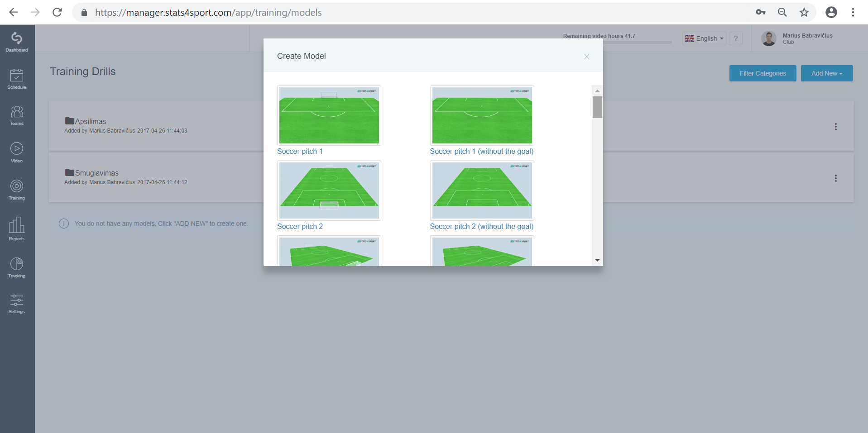This screenshot has width=868, height=433.
Task: Open the Tracking sidebar icon
Action: (x=17, y=268)
